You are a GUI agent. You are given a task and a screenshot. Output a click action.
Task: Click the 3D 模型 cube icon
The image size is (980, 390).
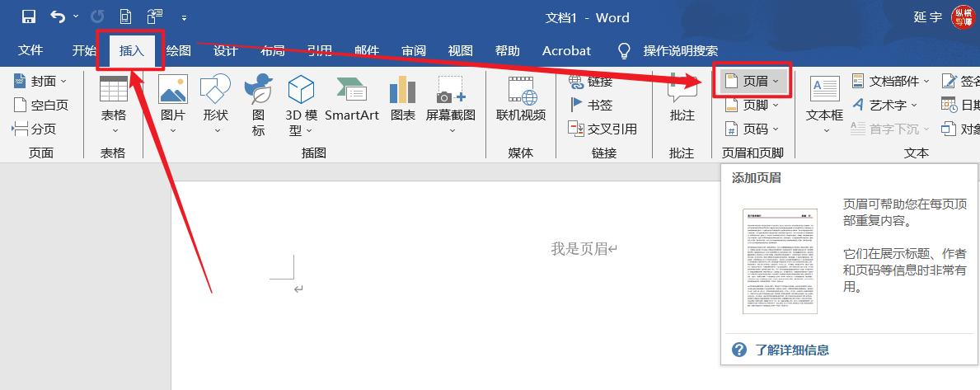[301, 89]
